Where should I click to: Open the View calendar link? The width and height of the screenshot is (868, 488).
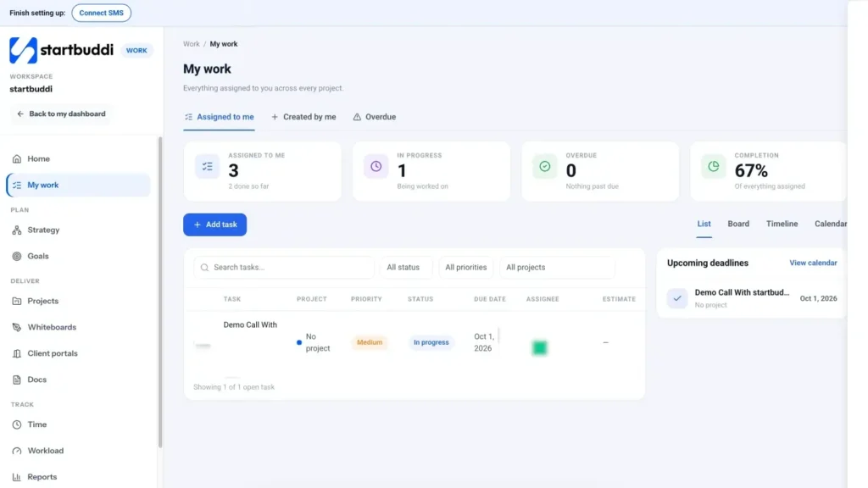click(x=813, y=263)
